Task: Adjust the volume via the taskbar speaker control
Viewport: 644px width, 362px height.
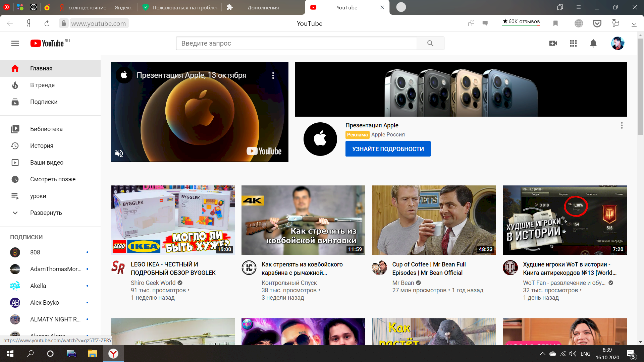Action: pos(573,354)
